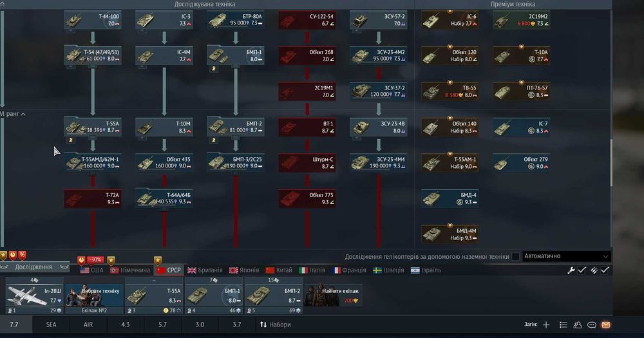Add squad member with plus icon

click(546, 324)
